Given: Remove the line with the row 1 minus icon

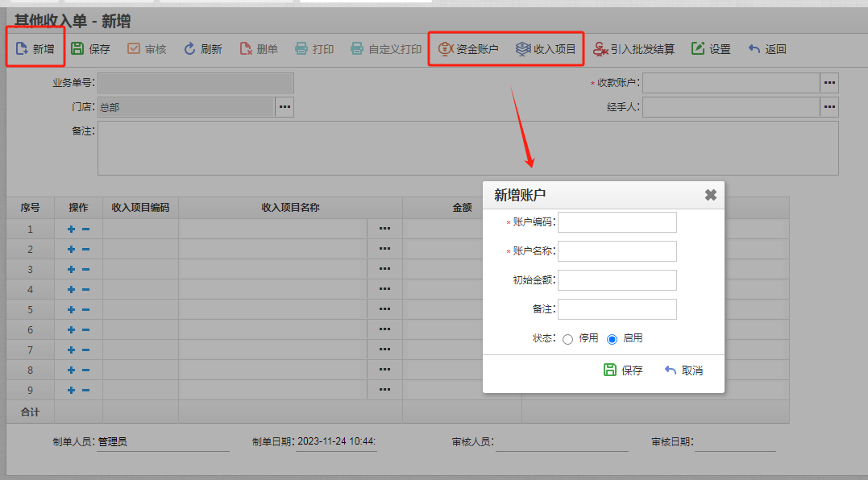Looking at the screenshot, I should point(85,229).
